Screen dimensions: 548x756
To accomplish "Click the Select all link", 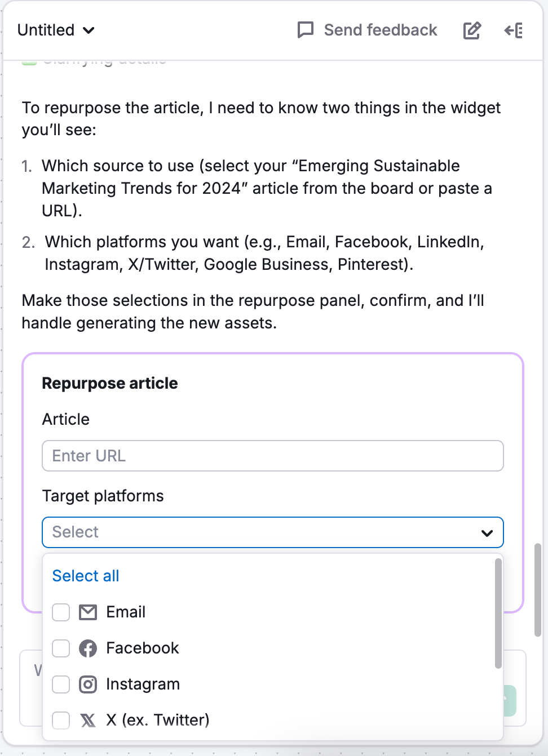I will coord(86,576).
